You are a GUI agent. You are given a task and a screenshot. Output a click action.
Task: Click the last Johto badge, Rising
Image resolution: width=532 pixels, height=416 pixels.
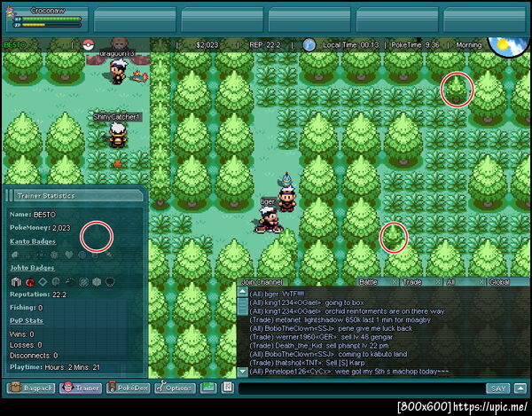click(110, 282)
